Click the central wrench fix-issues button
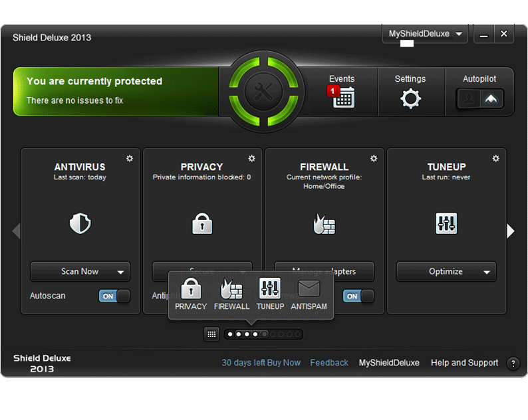This screenshot has height=420, width=528. click(x=263, y=92)
